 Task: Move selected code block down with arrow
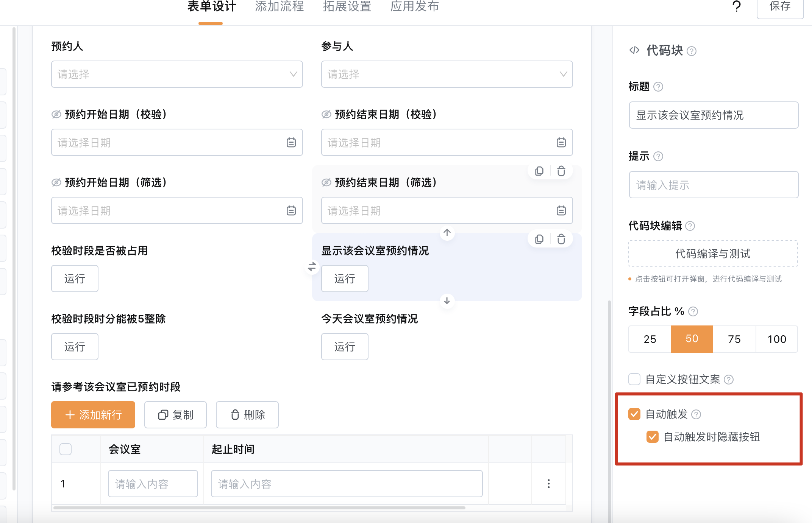447,300
